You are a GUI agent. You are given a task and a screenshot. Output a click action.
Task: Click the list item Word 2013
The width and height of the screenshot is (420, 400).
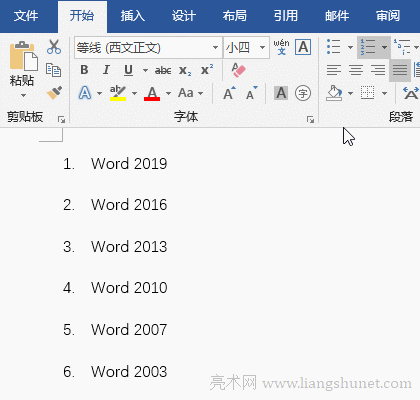tap(129, 247)
